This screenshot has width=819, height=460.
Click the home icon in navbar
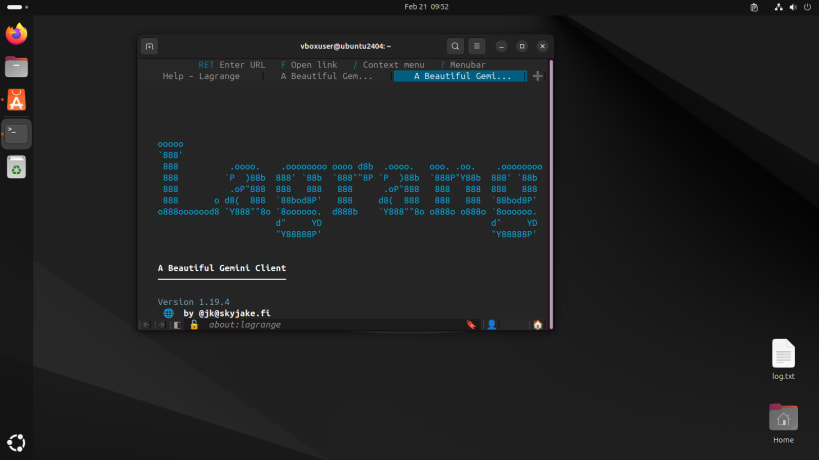(537, 325)
